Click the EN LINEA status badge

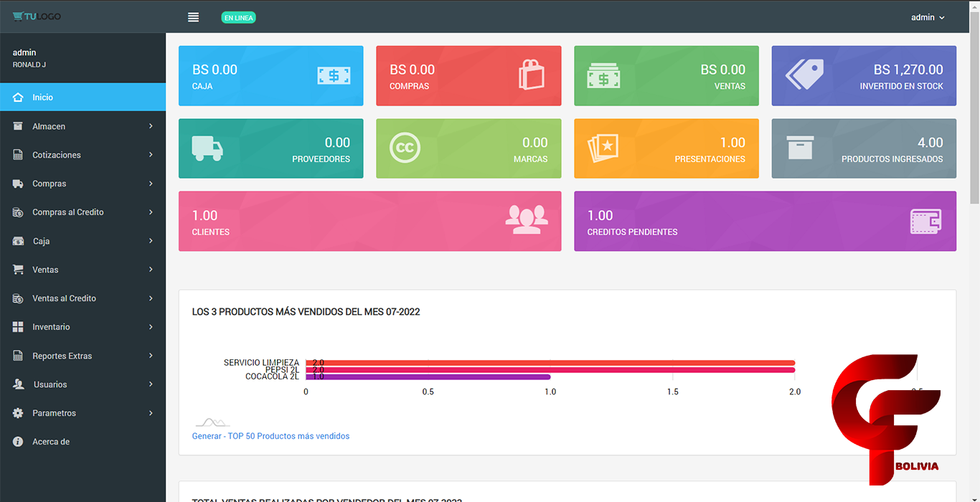point(238,17)
